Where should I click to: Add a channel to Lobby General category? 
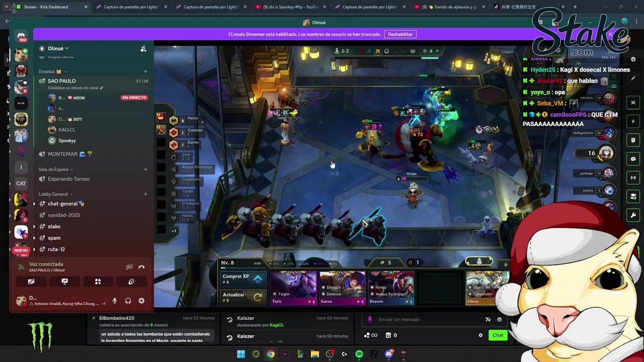point(145,194)
